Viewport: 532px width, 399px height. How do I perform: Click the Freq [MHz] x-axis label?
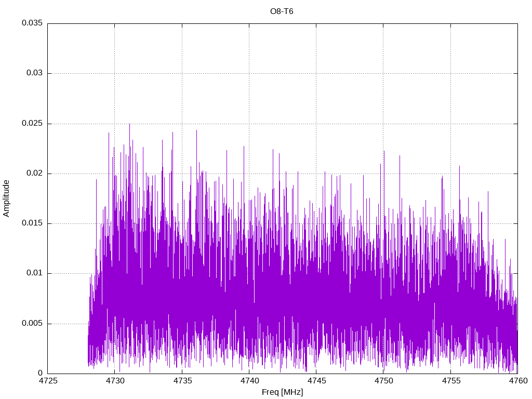pyautogui.click(x=282, y=392)
